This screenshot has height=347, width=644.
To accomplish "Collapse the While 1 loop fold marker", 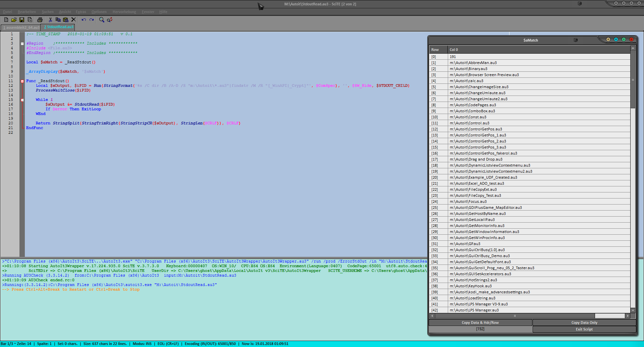I will [22, 100].
